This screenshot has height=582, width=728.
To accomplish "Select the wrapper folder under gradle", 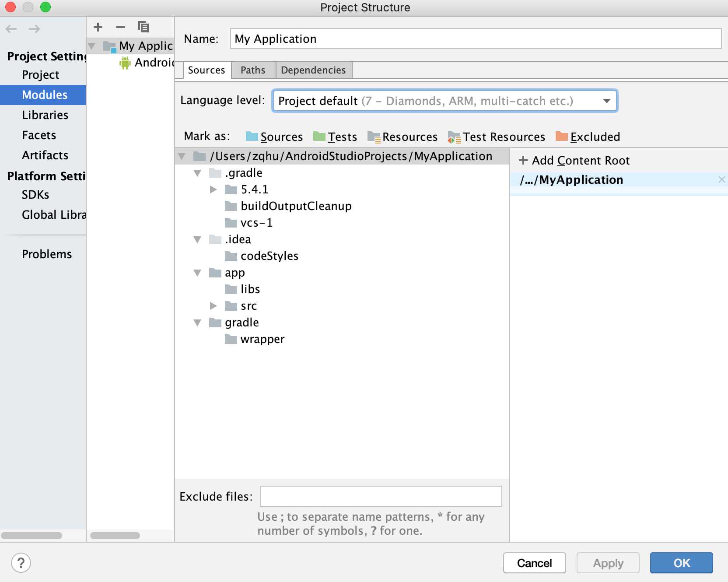I will [254, 339].
